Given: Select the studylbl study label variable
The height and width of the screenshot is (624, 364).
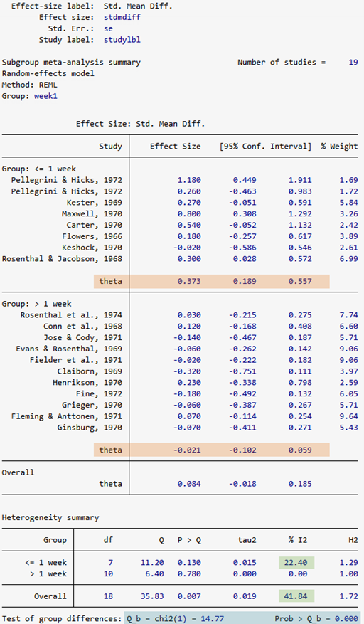Looking at the screenshot, I should [122, 40].
